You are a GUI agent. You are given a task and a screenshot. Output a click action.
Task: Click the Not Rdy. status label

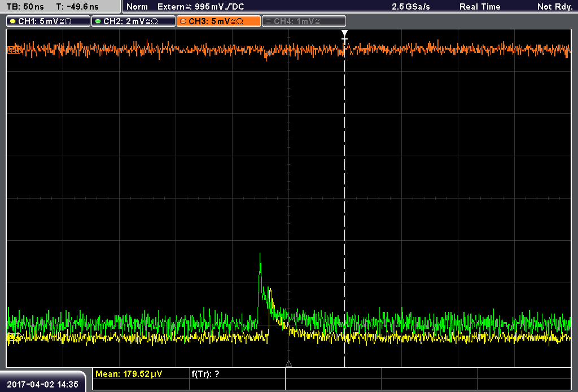click(555, 7)
